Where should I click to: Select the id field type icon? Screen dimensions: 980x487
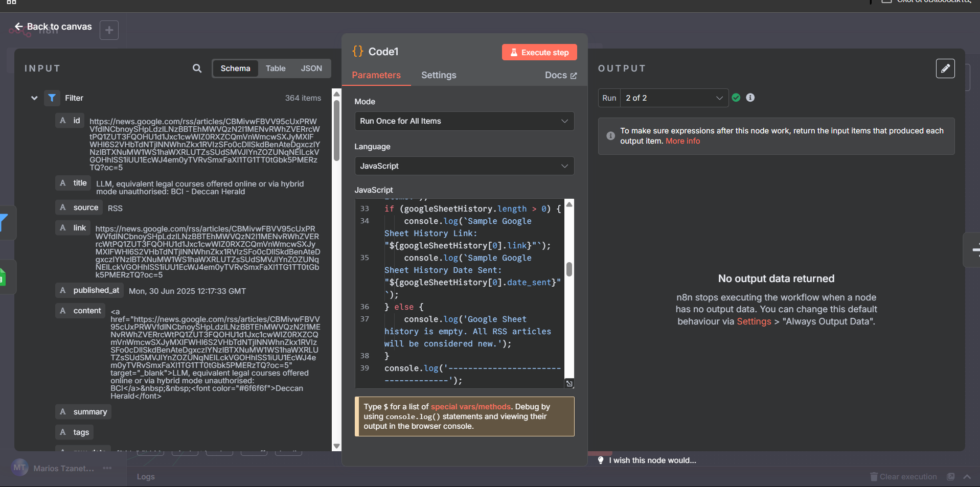coord(63,121)
